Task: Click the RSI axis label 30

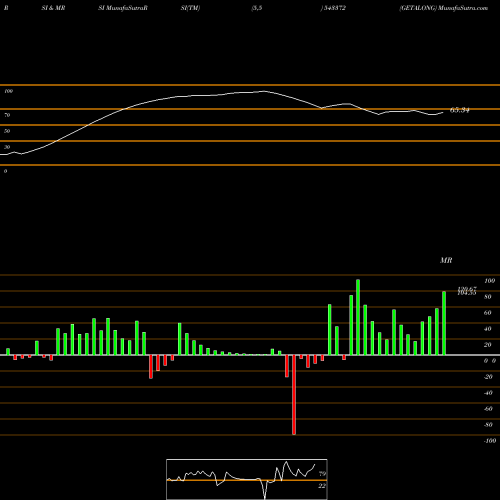Action: [x=7, y=147]
